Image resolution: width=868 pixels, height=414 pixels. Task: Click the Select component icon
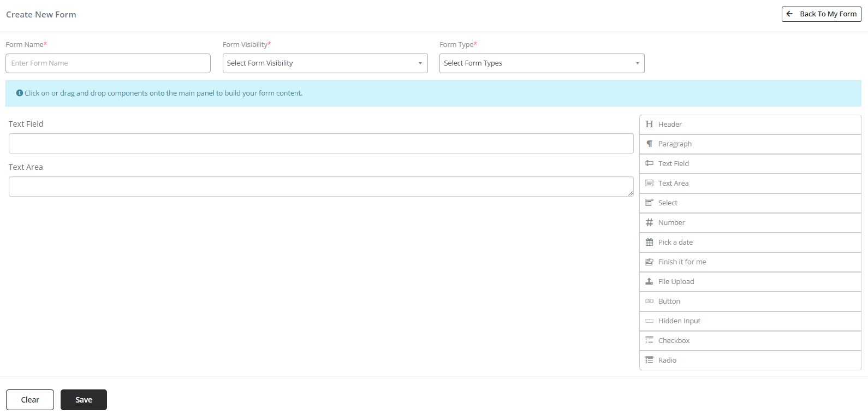pos(649,203)
